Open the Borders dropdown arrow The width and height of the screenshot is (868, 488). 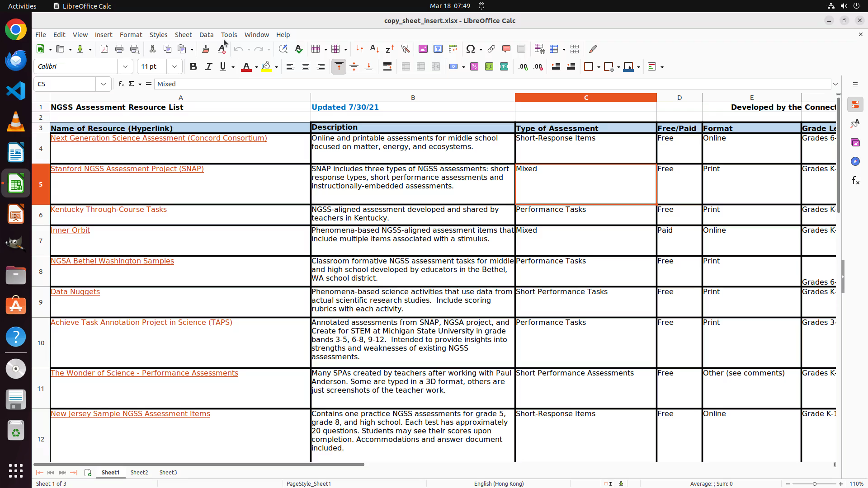coord(599,67)
